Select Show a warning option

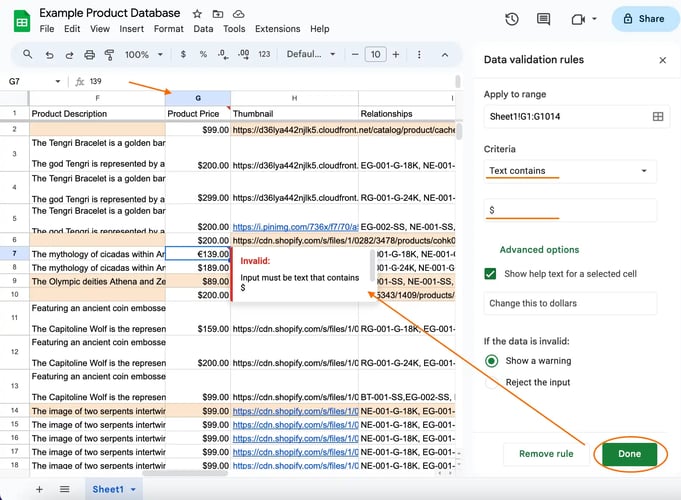(x=491, y=361)
